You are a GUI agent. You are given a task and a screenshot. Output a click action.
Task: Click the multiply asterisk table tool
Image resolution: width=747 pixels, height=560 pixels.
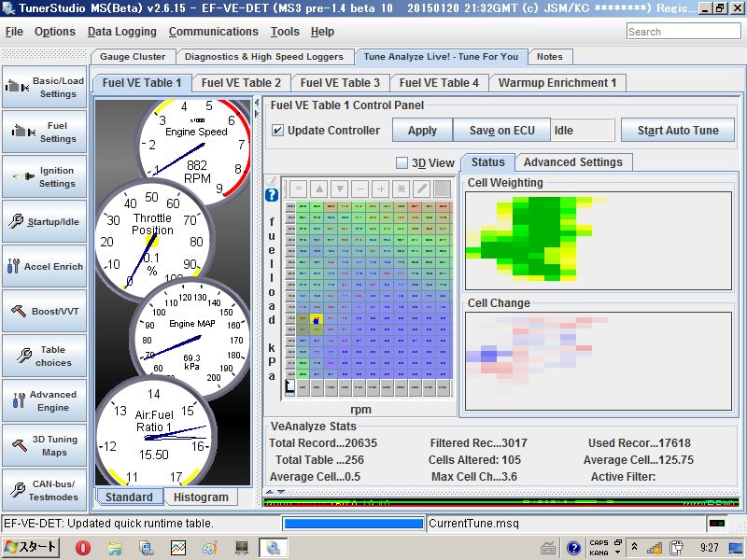click(x=402, y=189)
